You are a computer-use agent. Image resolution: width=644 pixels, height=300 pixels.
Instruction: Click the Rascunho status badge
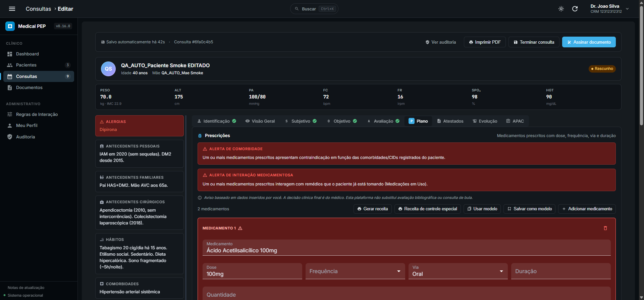(602, 69)
